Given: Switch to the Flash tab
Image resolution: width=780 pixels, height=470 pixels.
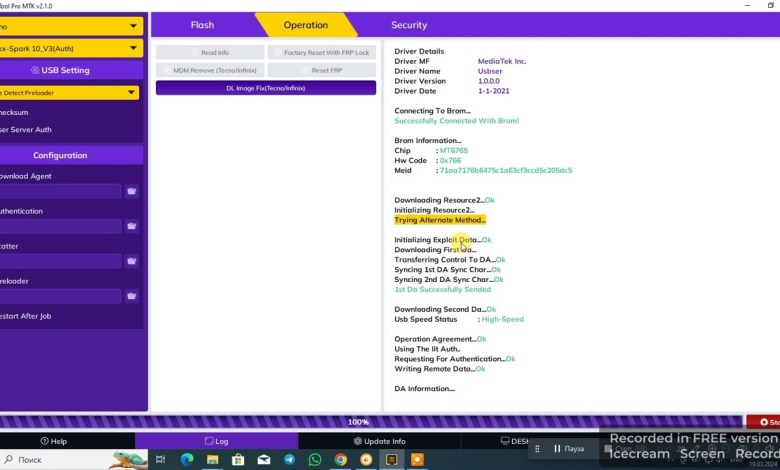Looking at the screenshot, I should (x=202, y=25).
